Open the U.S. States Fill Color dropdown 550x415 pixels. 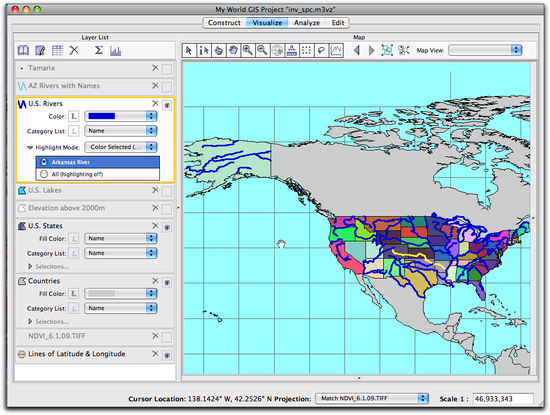pos(121,238)
